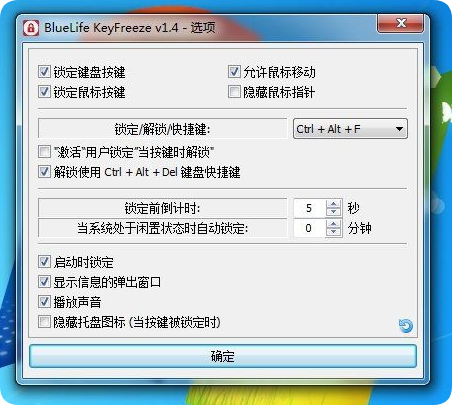452x405 pixels.
Task: Increase idle auto-lock minutes with up arrow
Action: click(x=333, y=224)
